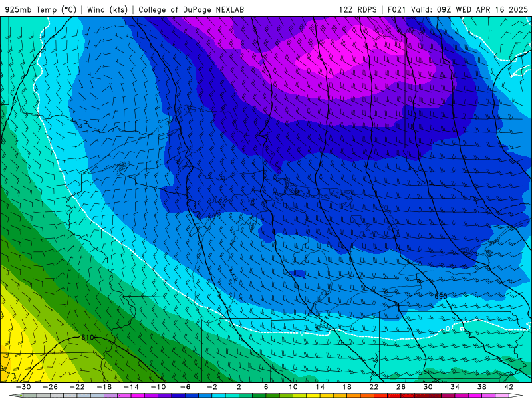The image size is (532, 399).
Task: Click the '12Z RDPS' model run label
Action: (x=358, y=9)
